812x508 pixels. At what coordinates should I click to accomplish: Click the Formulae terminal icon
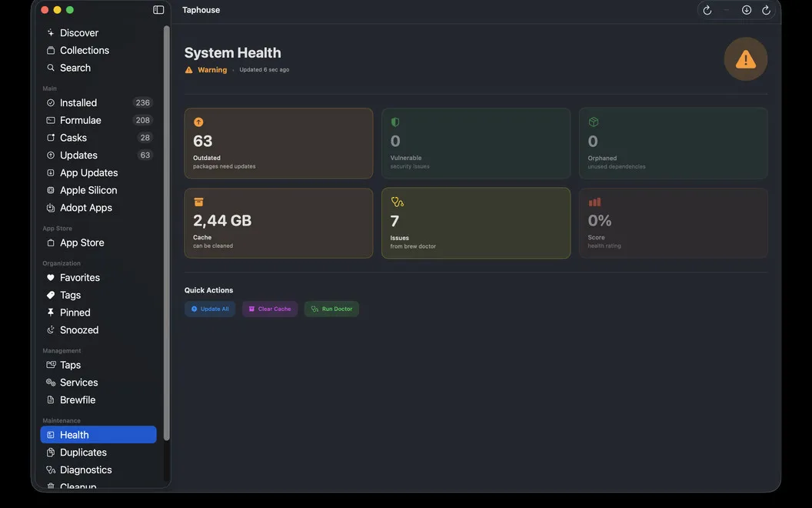51,120
